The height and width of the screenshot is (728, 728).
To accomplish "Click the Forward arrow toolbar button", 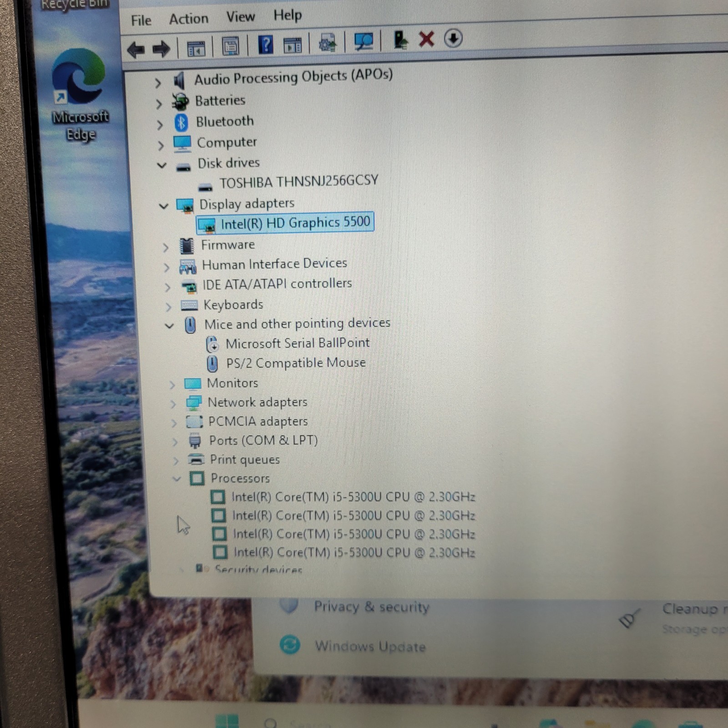I will (x=161, y=49).
